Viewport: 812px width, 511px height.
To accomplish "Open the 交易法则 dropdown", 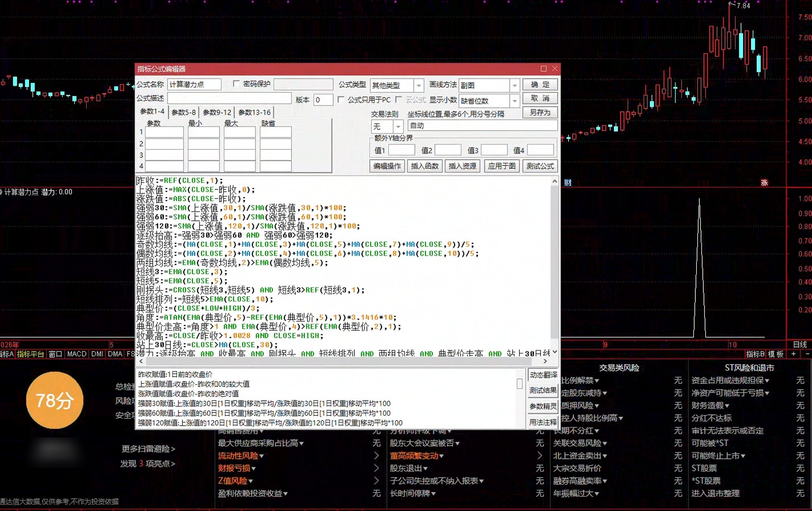I will (398, 126).
